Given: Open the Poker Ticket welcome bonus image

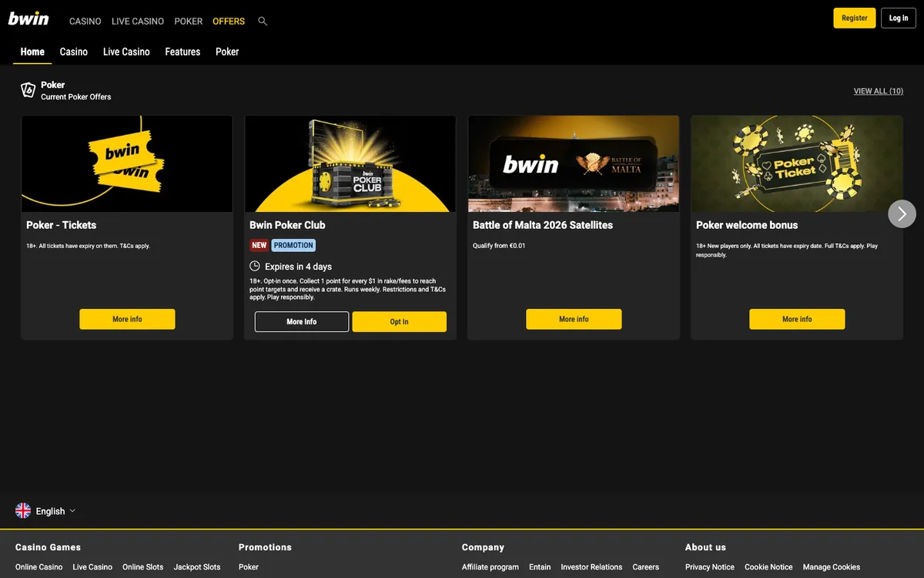Looking at the screenshot, I should click(797, 164).
